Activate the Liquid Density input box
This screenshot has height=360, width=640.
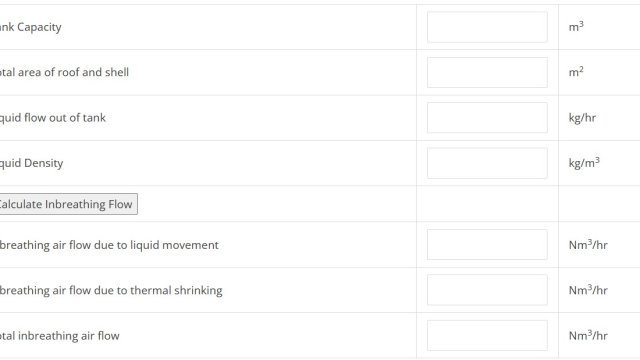click(x=487, y=163)
